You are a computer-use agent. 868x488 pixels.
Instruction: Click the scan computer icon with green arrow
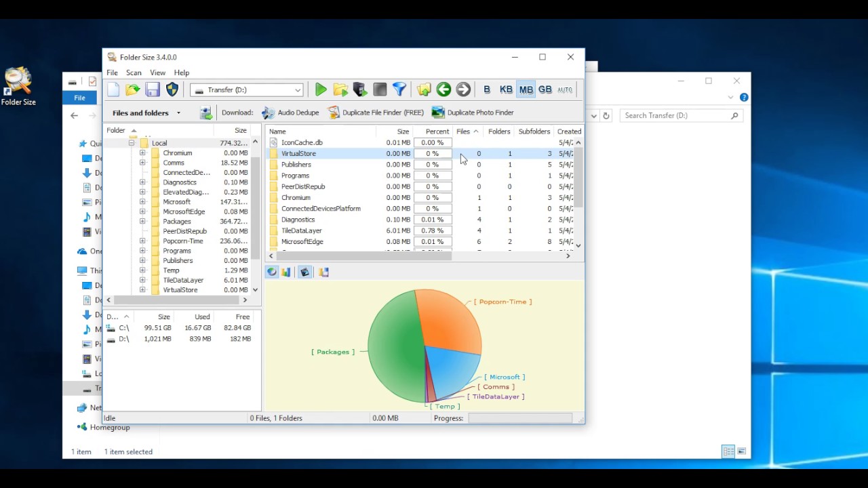point(360,89)
